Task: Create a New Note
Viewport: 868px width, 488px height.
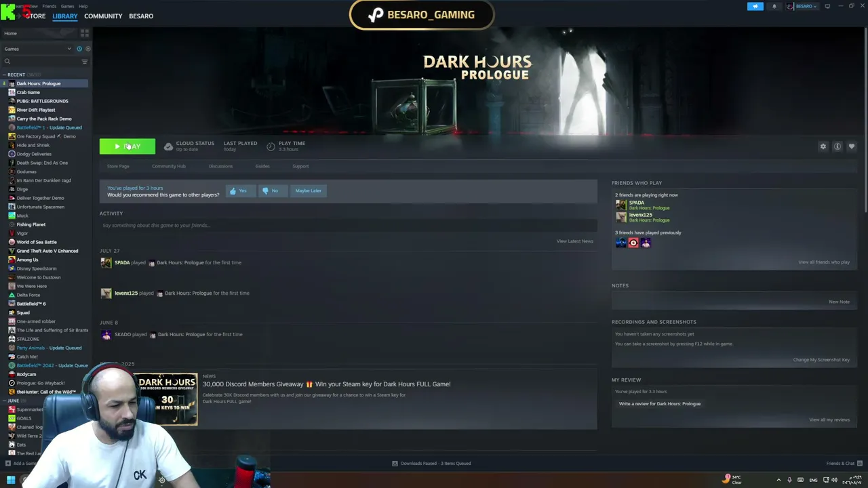Action: click(839, 302)
